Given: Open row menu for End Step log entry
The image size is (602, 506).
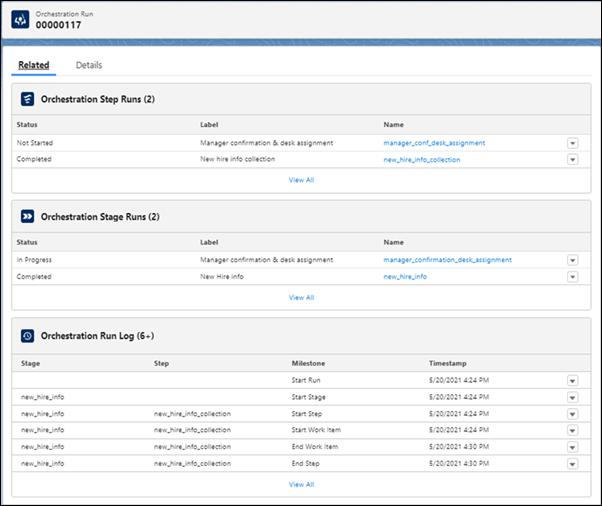Looking at the screenshot, I should pos(572,464).
